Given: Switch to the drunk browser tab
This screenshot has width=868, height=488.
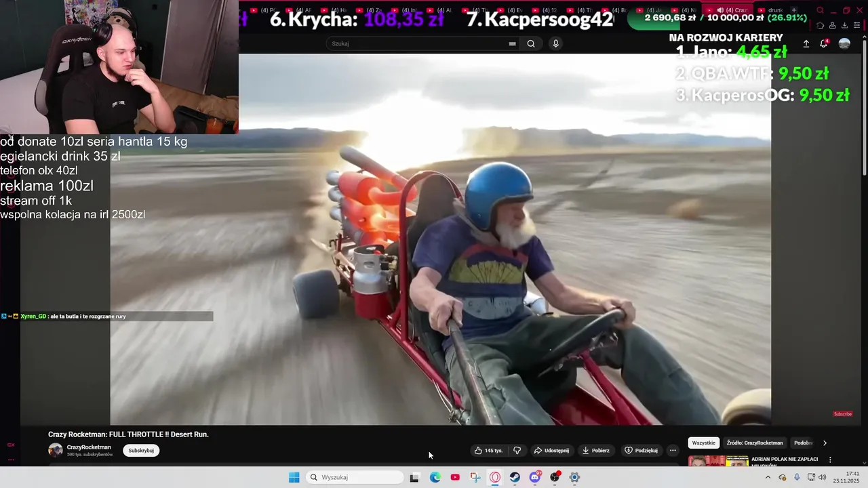Looking at the screenshot, I should (772, 10).
